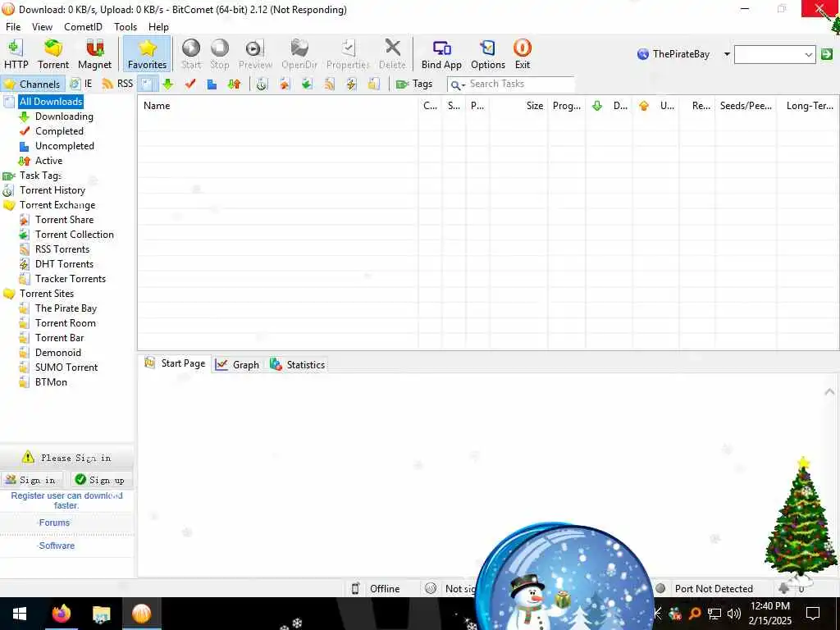This screenshot has width=840, height=630.
Task: Click blue uncompleted filter icon in filter bar
Action: click(x=212, y=84)
